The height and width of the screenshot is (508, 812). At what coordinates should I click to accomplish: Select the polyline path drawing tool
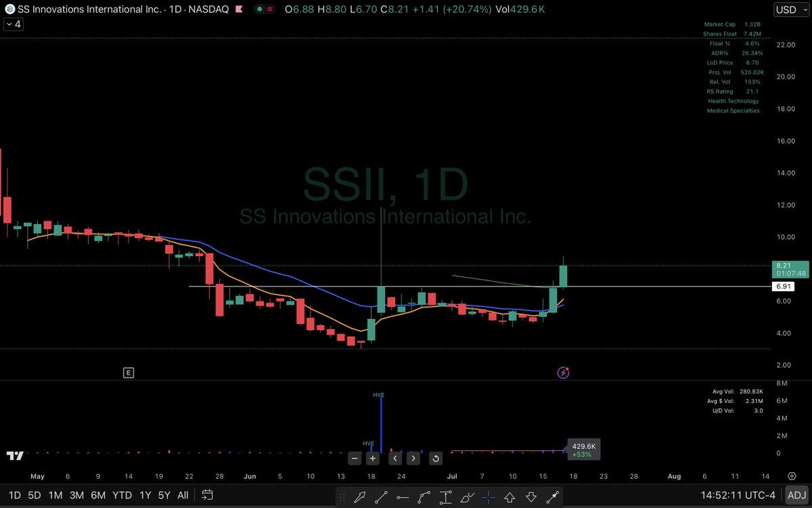click(x=425, y=497)
